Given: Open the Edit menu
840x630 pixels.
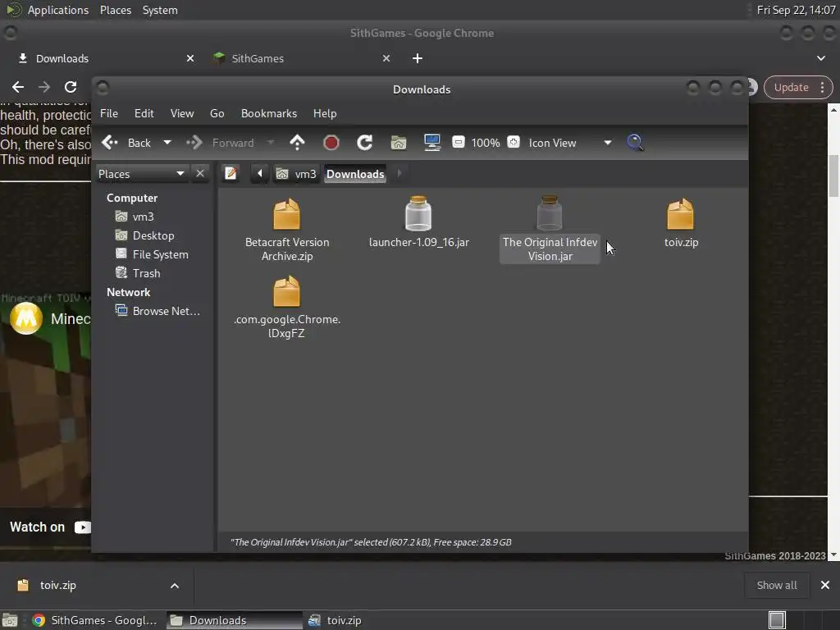Looking at the screenshot, I should coord(144,113).
